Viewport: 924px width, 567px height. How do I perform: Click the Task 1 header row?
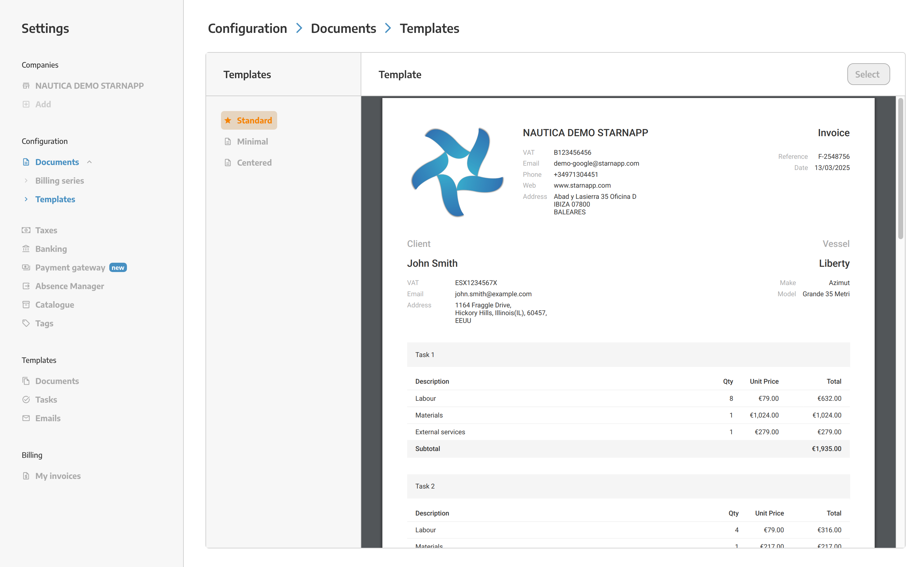point(629,355)
